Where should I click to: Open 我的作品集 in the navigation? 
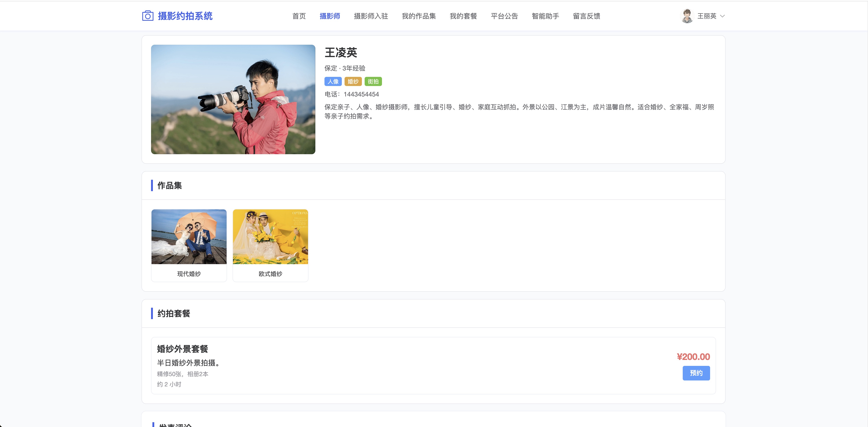(x=418, y=16)
